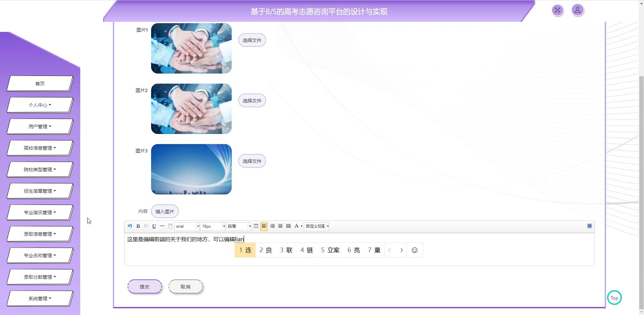644x315 pixels.
Task: Center align the text
Action: click(280, 226)
